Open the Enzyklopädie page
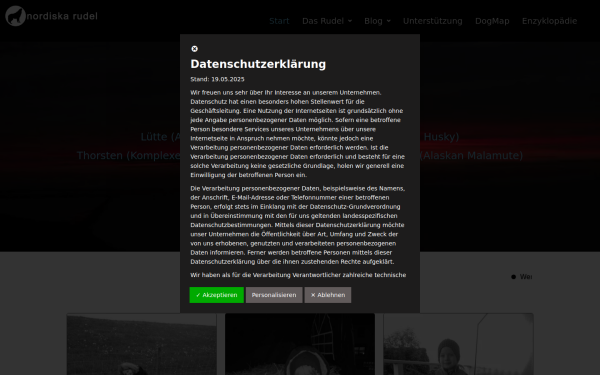Screen dimensions: 600x375 coord(549,21)
